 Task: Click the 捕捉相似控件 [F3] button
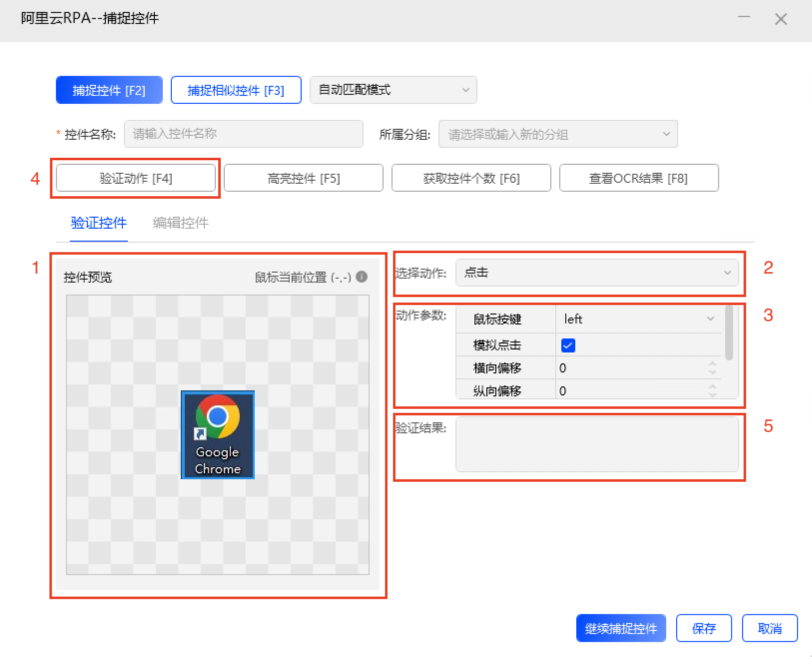[x=236, y=90]
